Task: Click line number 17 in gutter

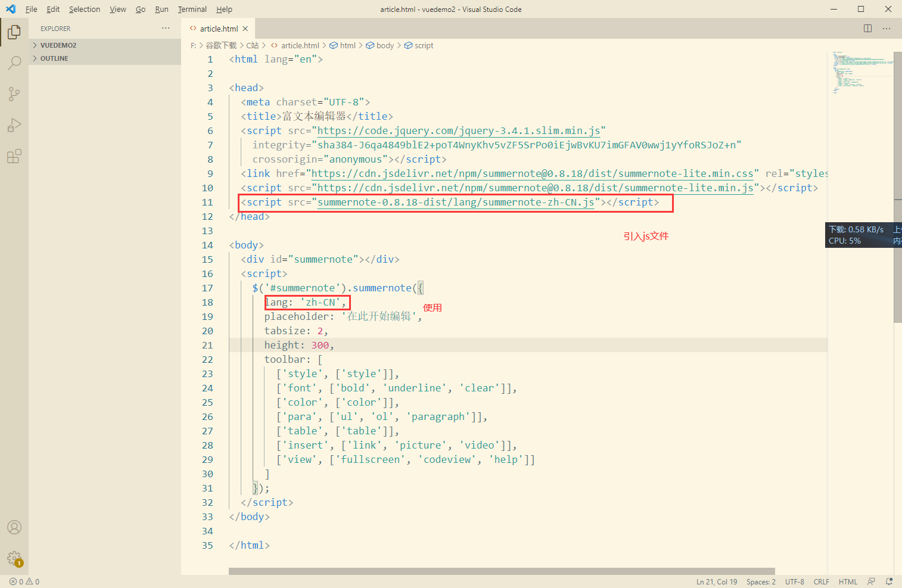Action: 207,288
